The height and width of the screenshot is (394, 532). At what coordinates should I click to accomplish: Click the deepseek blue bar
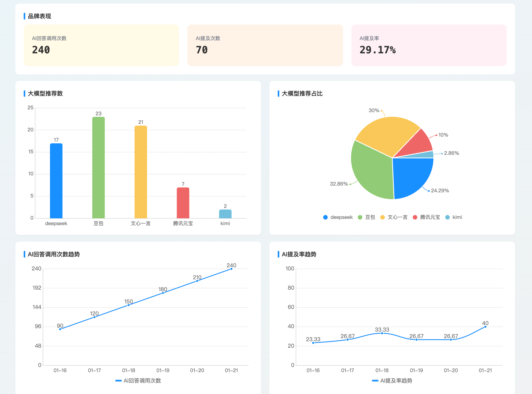pos(56,181)
